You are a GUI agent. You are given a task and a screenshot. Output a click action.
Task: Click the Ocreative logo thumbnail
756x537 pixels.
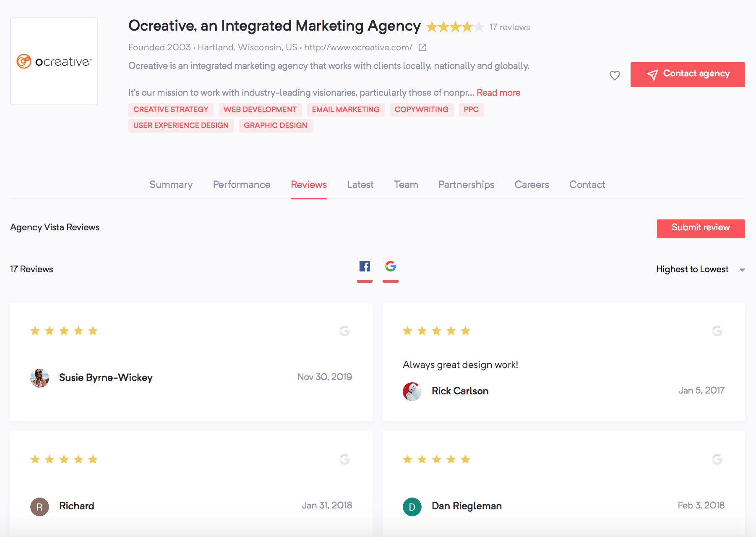(54, 61)
